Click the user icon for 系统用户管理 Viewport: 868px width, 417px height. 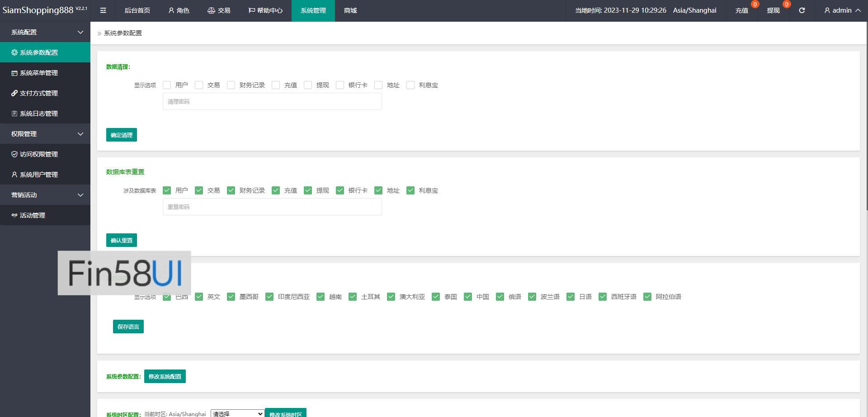(x=14, y=175)
